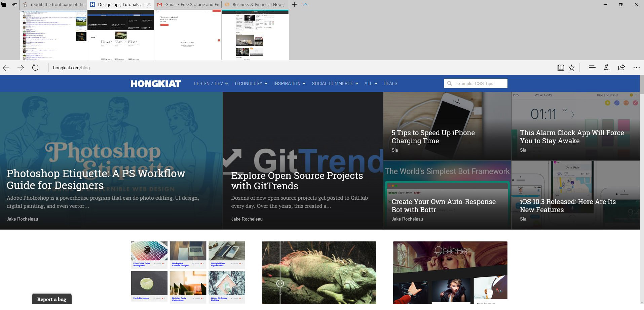
Task: Click the HONGKIAT site logo
Action: coord(156,83)
